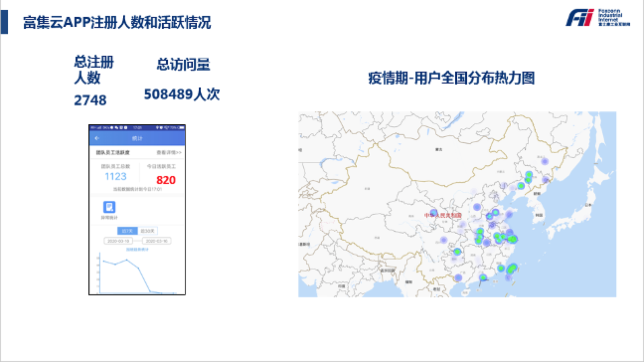Click the slide title 富集云APP注册人数和活跃情况
The image size is (644, 362).
[117, 22]
